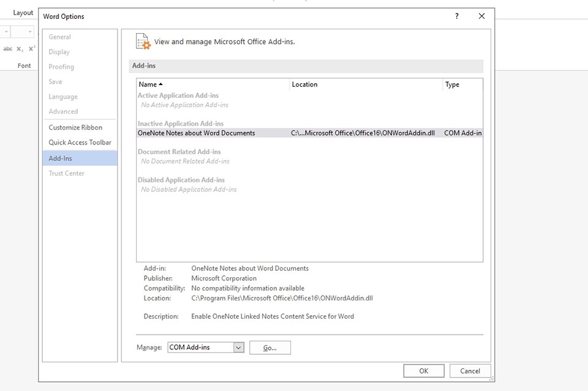
Task: Click the Enable OneNote Linked Notes description
Action: pos(273,316)
